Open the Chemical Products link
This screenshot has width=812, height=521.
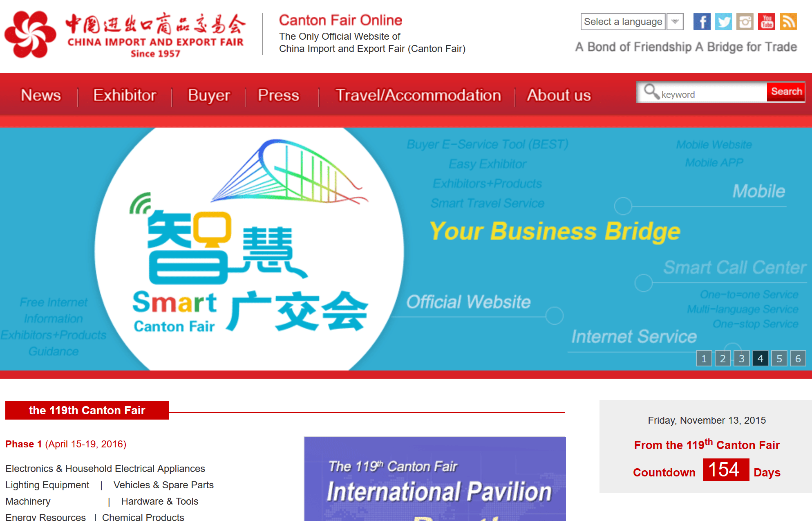143,517
